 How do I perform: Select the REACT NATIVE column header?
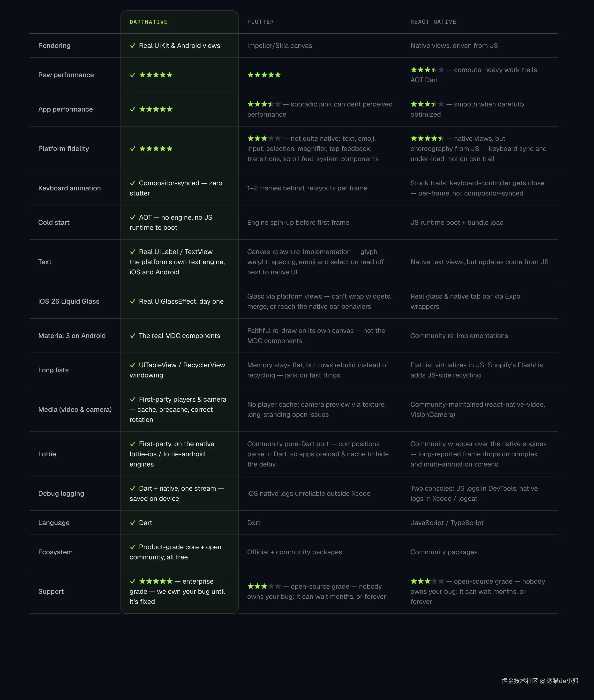pyautogui.click(x=433, y=22)
